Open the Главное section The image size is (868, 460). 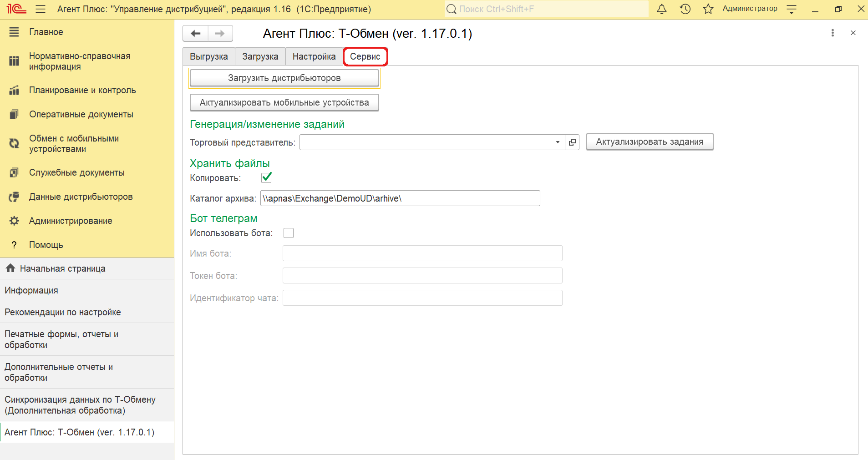pos(46,32)
